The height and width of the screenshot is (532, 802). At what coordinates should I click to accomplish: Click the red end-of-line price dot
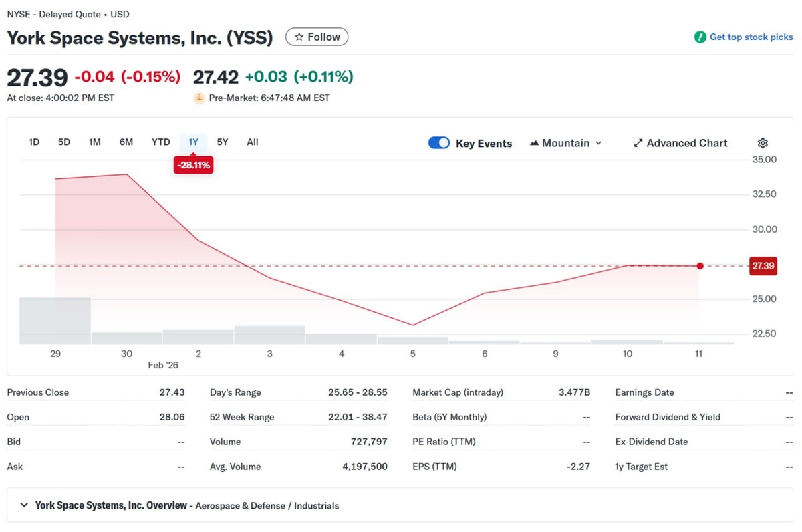tap(700, 266)
